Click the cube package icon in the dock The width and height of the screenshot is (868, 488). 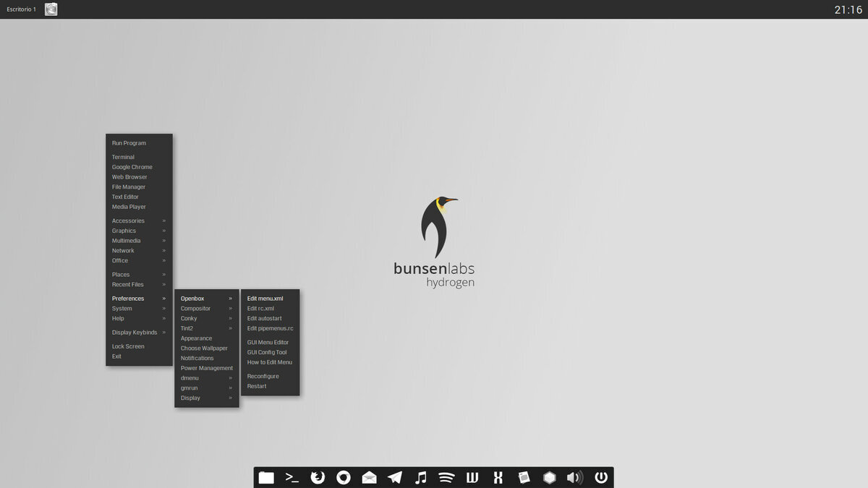click(549, 477)
